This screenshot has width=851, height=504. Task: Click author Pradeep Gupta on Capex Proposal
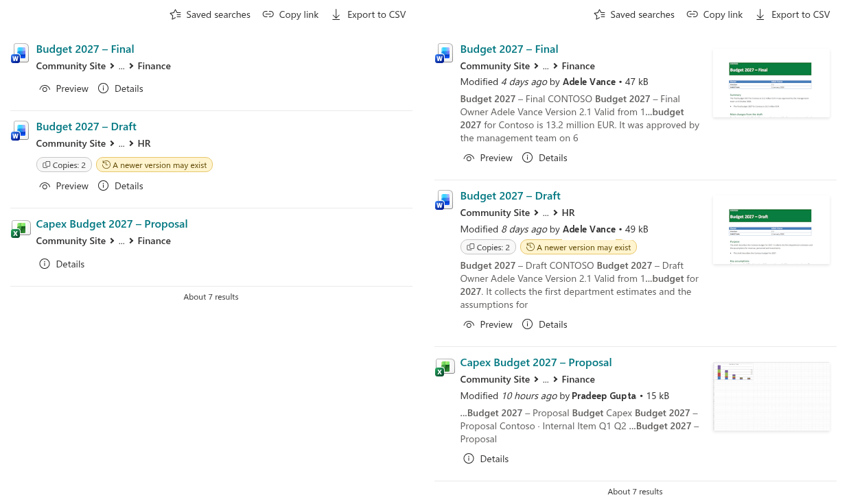pos(604,396)
